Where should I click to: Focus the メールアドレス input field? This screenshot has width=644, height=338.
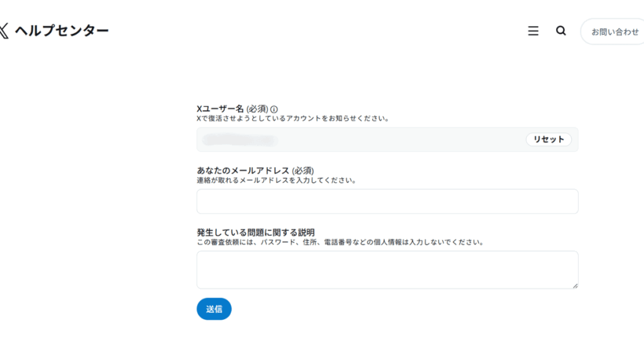point(387,202)
